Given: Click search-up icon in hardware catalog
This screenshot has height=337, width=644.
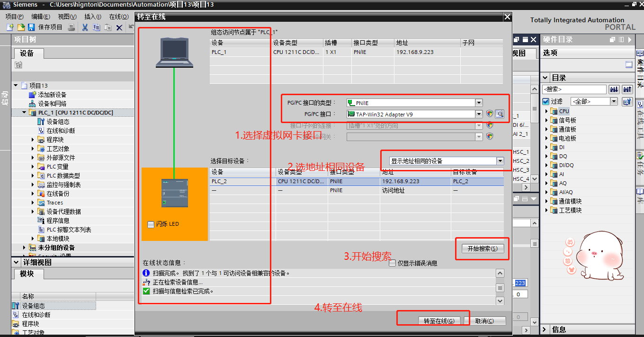Looking at the screenshot, I should click(x=627, y=89).
